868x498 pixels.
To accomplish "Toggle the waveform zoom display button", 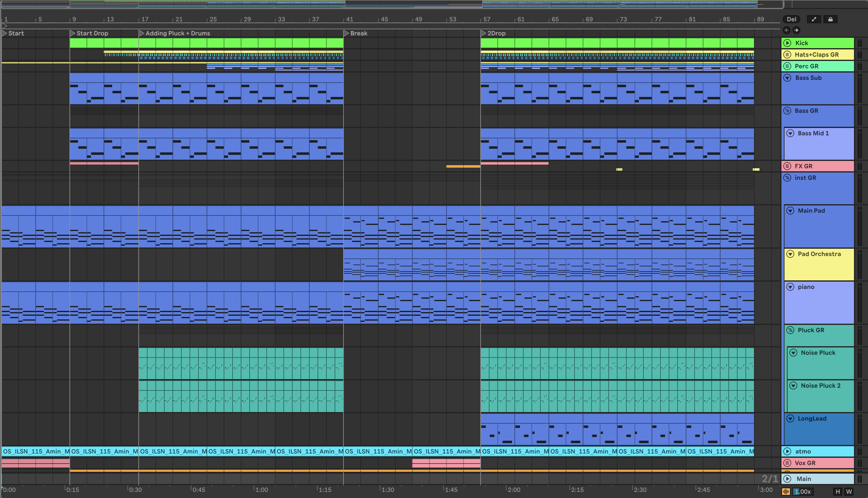I will [786, 492].
